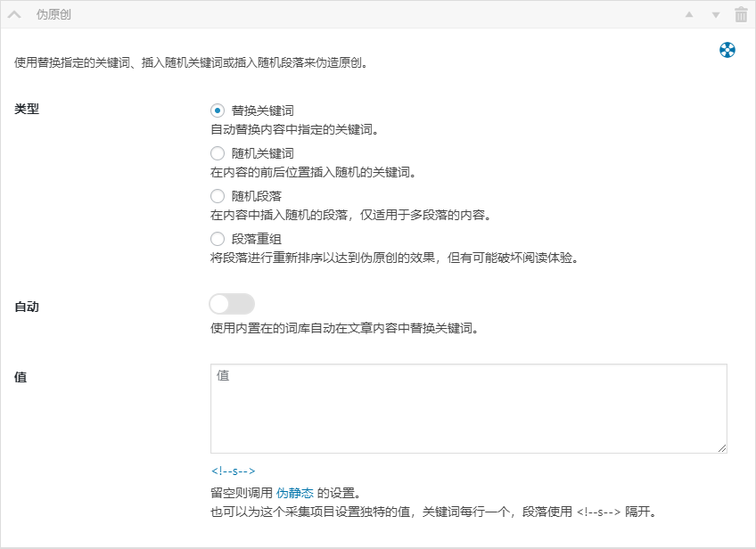This screenshot has height=549, width=756.
Task: Focus the 值 text area
Action: point(469,409)
